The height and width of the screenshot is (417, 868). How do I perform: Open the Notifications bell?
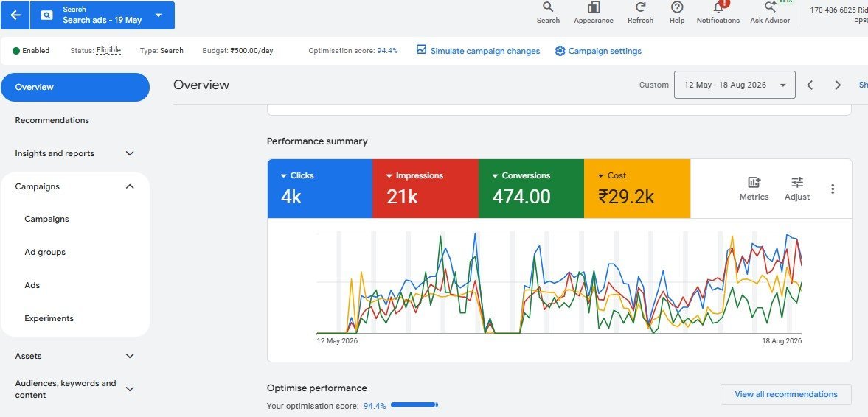click(x=718, y=13)
